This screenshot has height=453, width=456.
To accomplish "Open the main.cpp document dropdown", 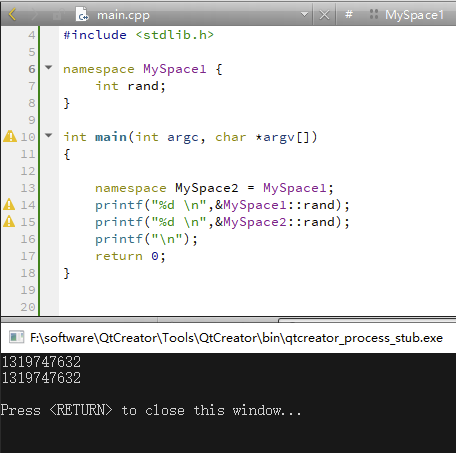I will coord(304,14).
